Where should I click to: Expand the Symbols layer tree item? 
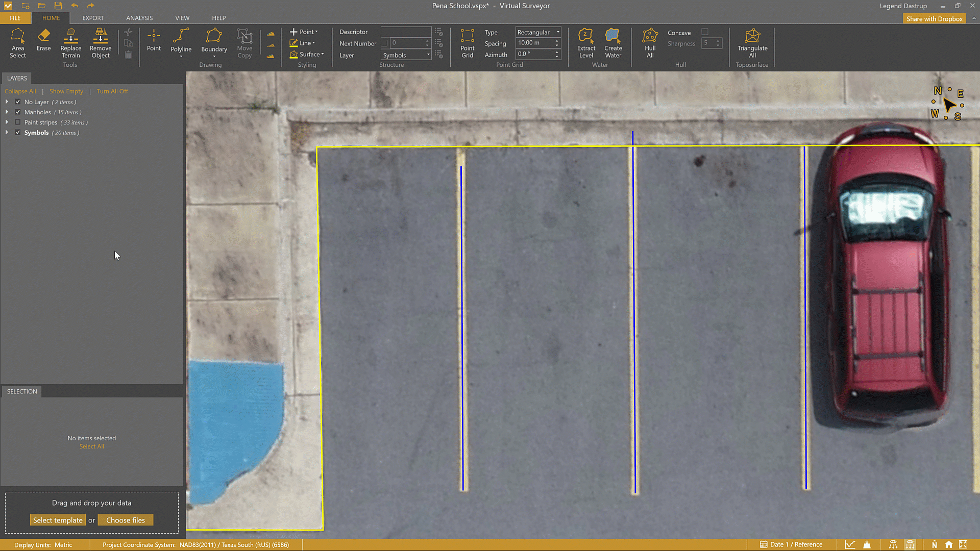[x=7, y=133]
